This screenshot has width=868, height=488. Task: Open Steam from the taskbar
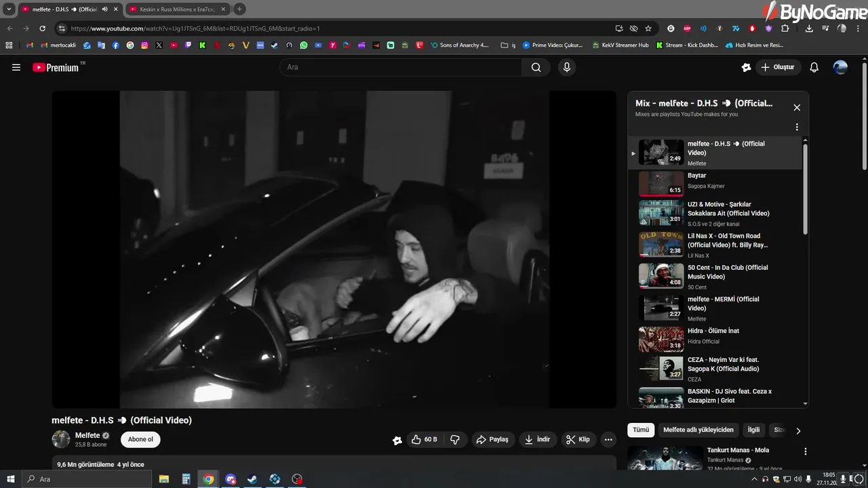pos(252,479)
